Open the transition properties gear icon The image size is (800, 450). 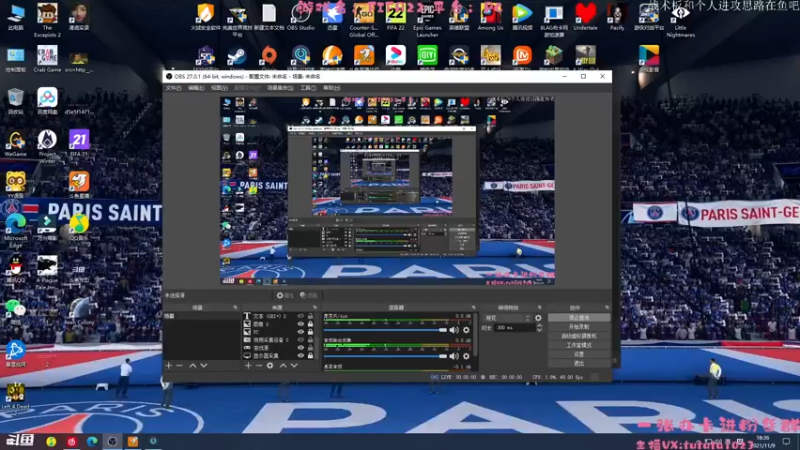click(x=538, y=318)
